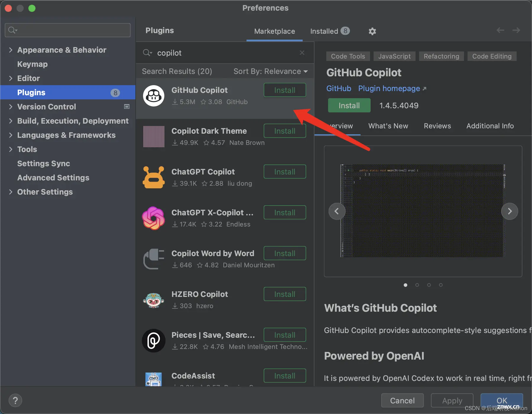The image size is (532, 414).
Task: Click the HZERO Copilot monkey icon
Action: coord(154,300)
